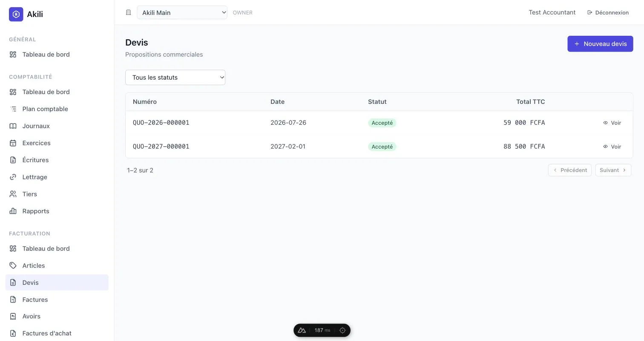Open the Akili Main company dropdown

click(182, 12)
